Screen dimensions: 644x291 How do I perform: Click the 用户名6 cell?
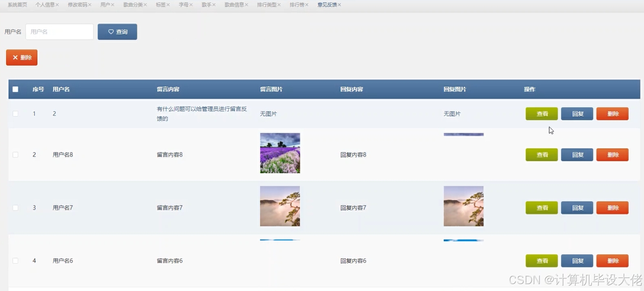tap(63, 261)
